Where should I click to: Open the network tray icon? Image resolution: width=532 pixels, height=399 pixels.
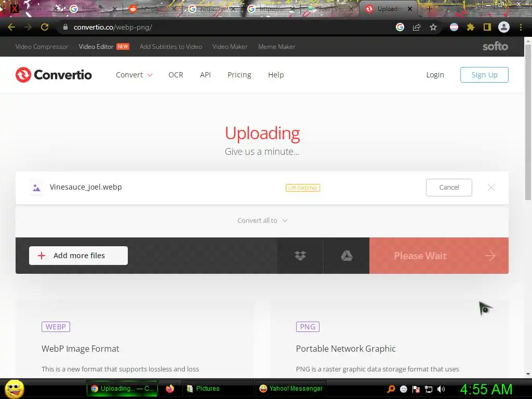(429, 389)
